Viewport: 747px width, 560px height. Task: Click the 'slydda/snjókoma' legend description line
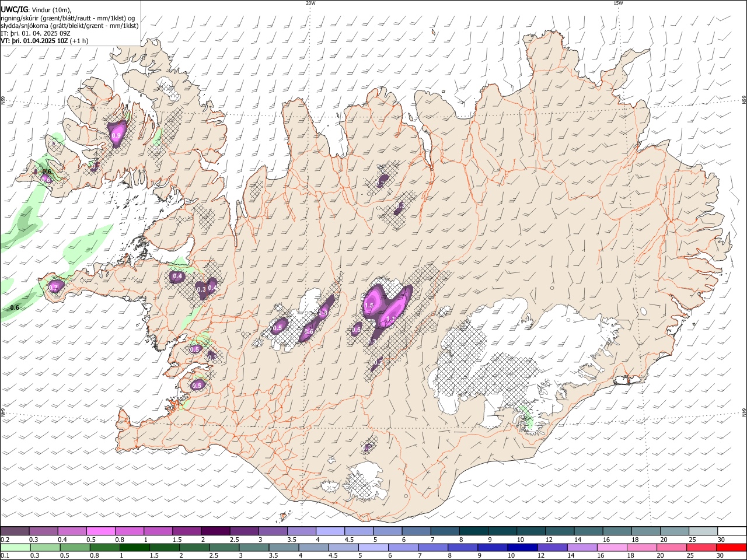[x=69, y=26]
